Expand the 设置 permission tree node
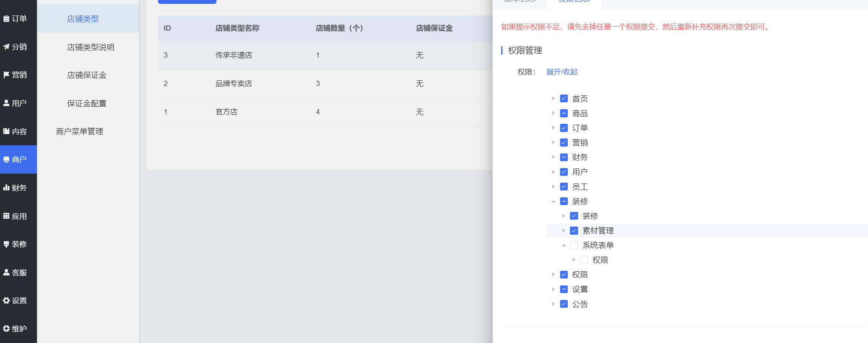868x343 pixels. click(553, 289)
